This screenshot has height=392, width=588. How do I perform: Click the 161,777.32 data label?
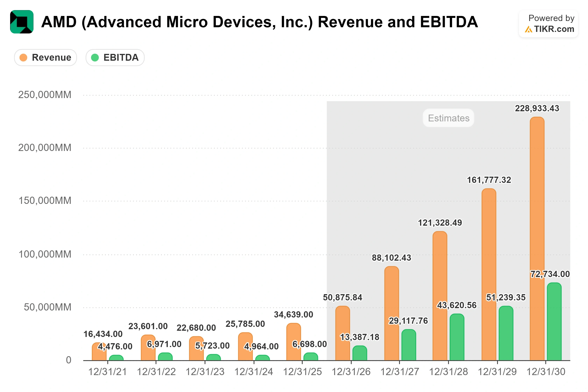coord(489,180)
